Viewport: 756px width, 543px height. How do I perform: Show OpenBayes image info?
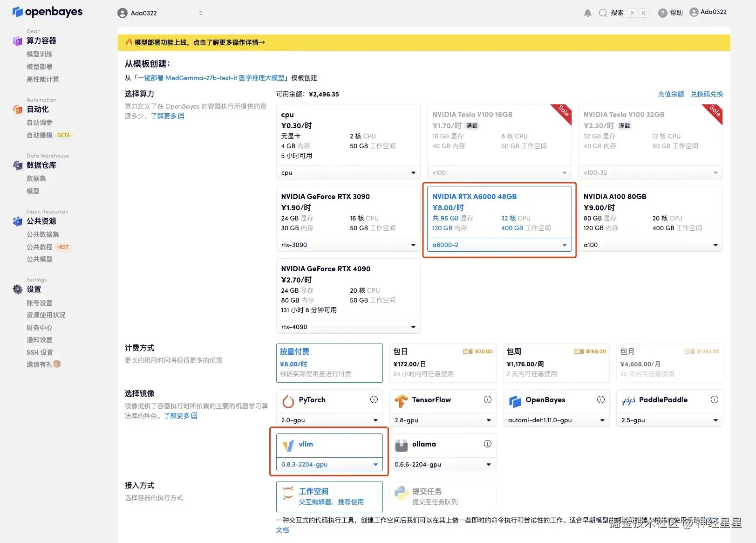[601, 399]
